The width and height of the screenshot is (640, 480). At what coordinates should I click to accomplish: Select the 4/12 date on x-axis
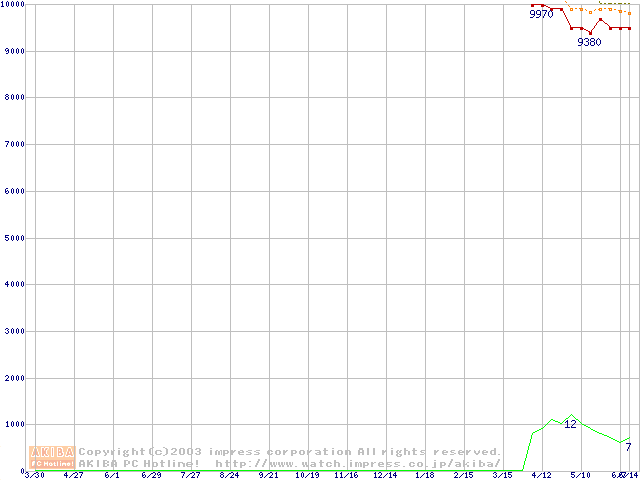[541, 476]
